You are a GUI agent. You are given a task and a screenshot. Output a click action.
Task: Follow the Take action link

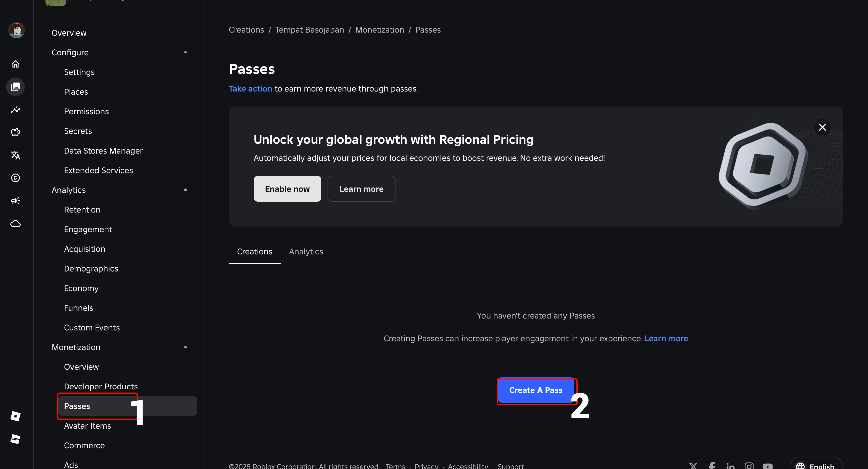click(x=250, y=89)
